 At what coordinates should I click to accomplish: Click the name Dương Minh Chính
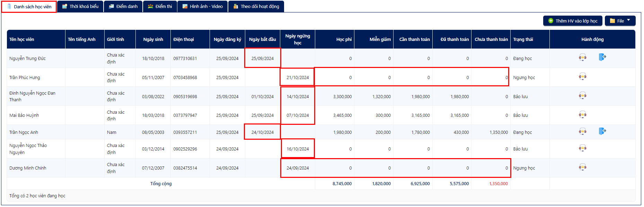28,168
